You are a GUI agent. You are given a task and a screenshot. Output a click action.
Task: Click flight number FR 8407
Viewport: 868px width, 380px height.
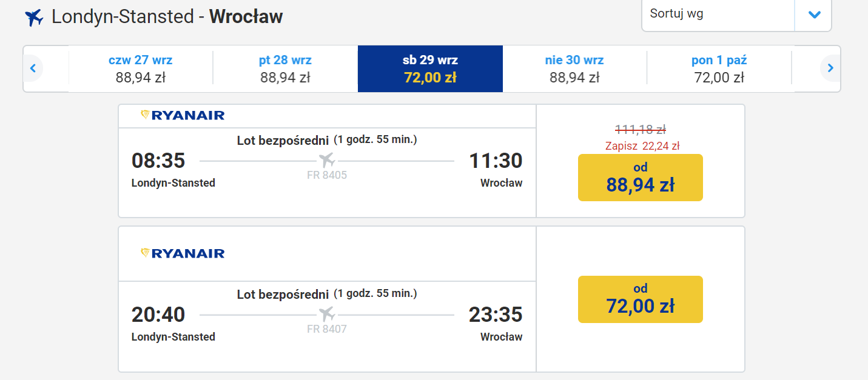pos(327,329)
